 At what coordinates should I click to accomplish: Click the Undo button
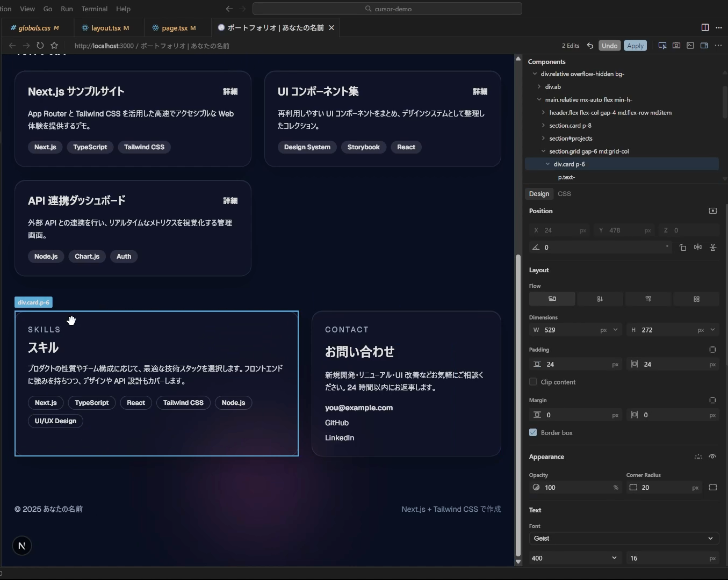(609, 46)
